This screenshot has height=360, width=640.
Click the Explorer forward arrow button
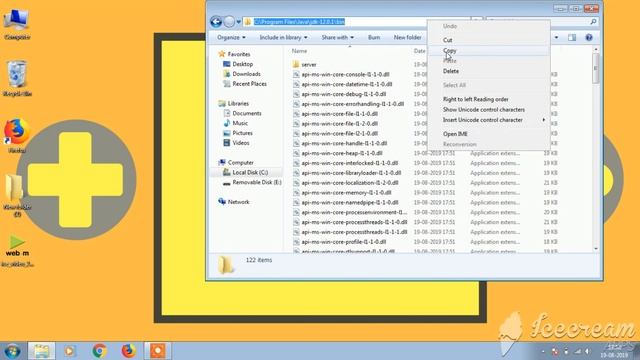[229, 21]
